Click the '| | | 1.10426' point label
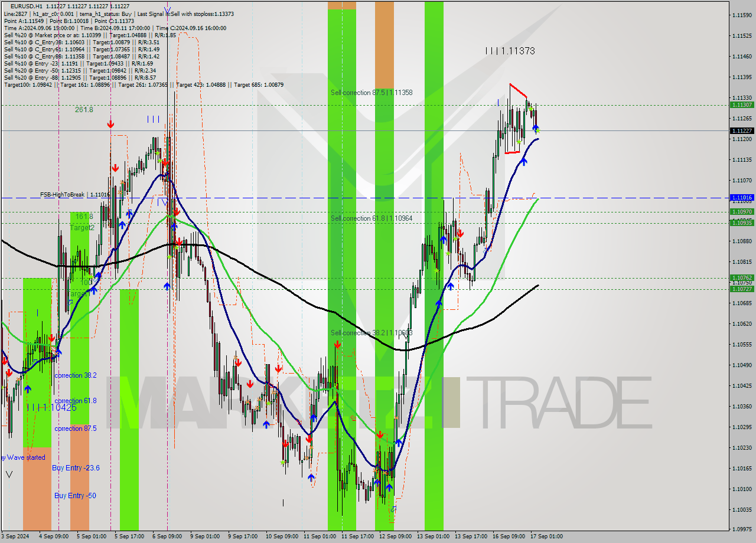Image resolution: width=756 pixels, height=543 pixels. [x=51, y=407]
